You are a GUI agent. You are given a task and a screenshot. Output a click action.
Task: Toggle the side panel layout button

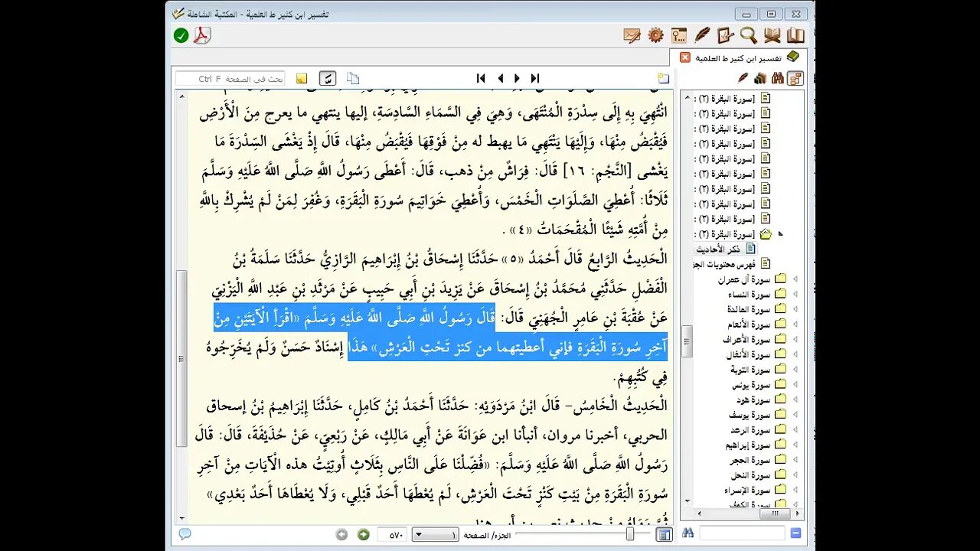click(x=664, y=534)
